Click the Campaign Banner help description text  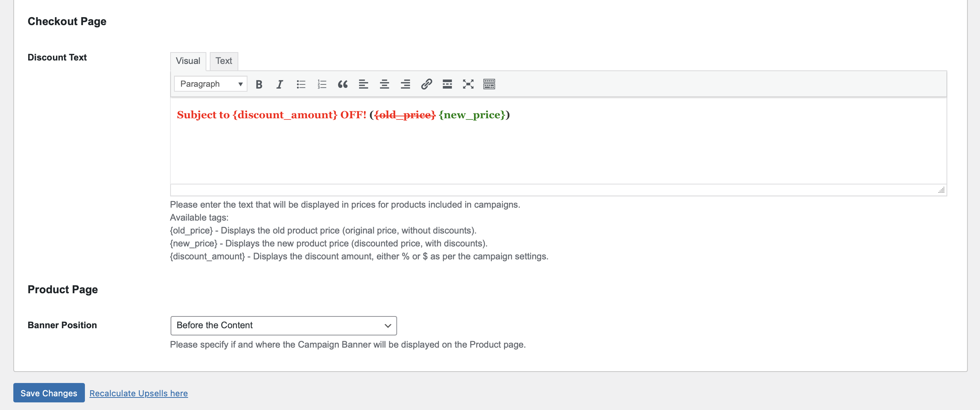(348, 345)
